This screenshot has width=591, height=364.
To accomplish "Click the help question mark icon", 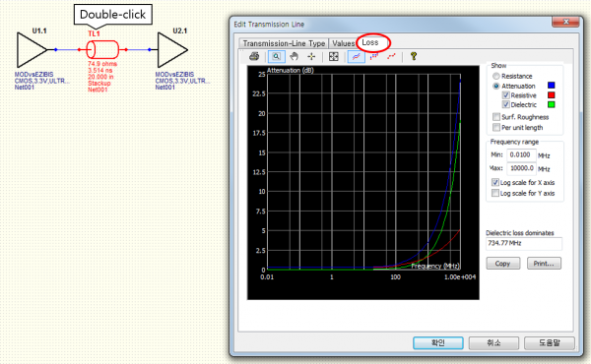I will pos(414,56).
